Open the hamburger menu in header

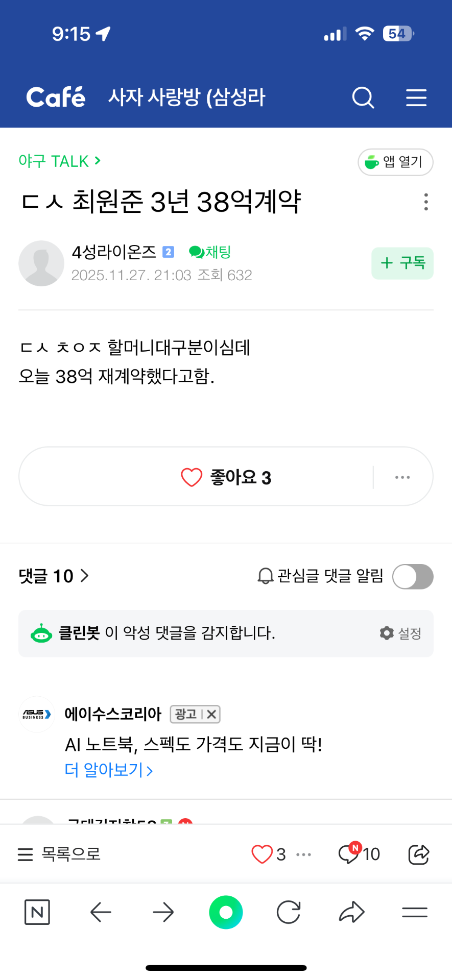point(416,97)
